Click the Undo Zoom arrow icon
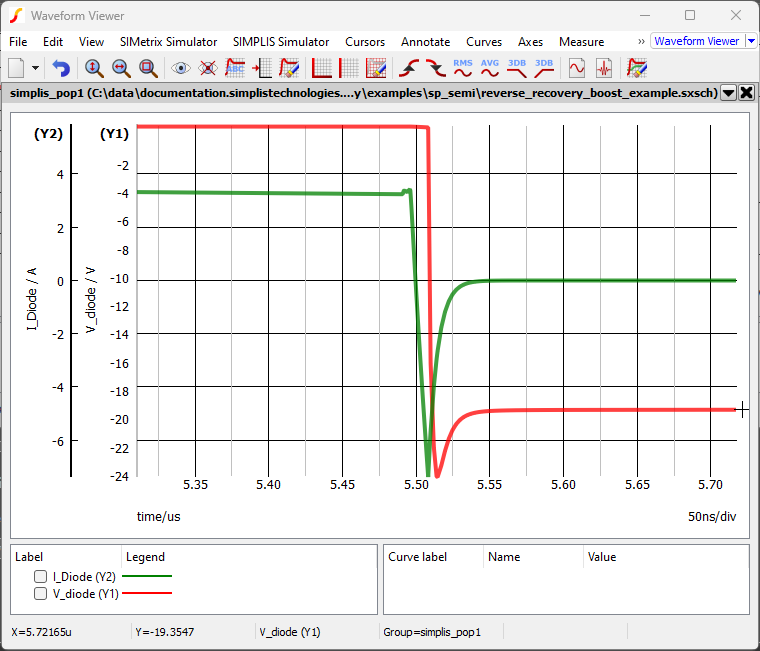The height and width of the screenshot is (651, 760). (x=62, y=68)
